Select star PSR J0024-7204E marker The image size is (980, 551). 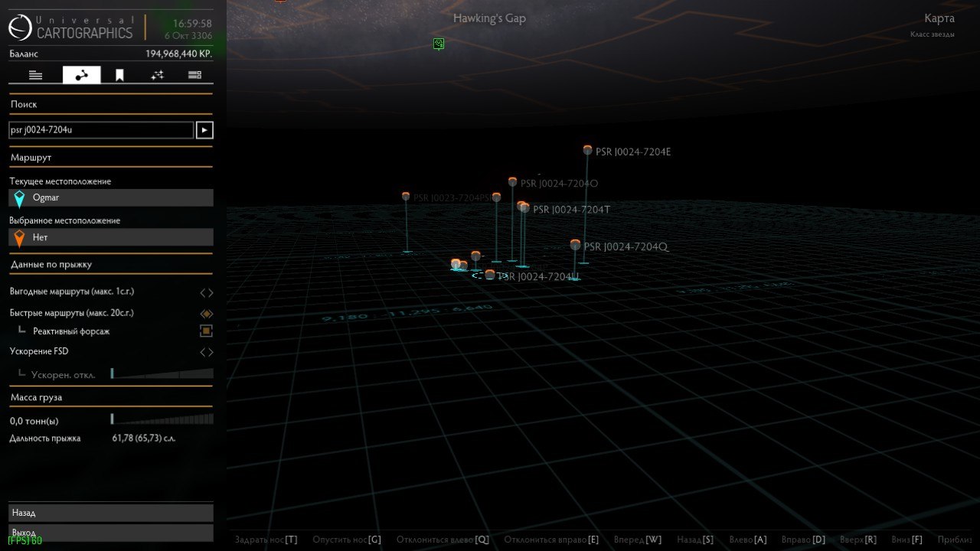(x=587, y=150)
